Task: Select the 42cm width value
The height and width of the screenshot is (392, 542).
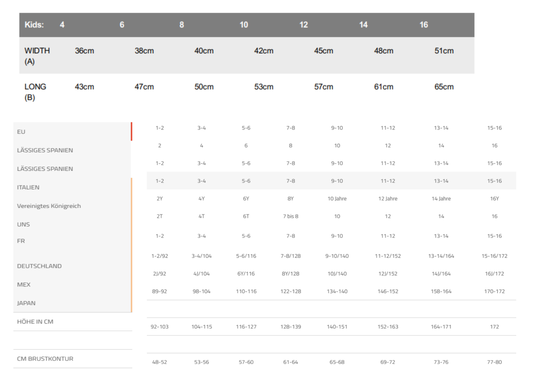Action: pyautogui.click(x=264, y=51)
